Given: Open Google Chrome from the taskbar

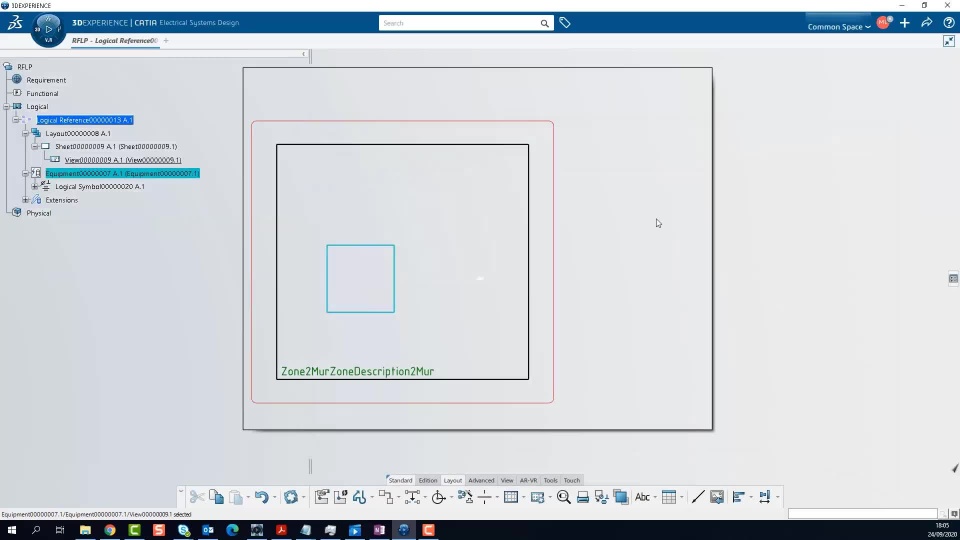Looking at the screenshot, I should (x=110, y=530).
